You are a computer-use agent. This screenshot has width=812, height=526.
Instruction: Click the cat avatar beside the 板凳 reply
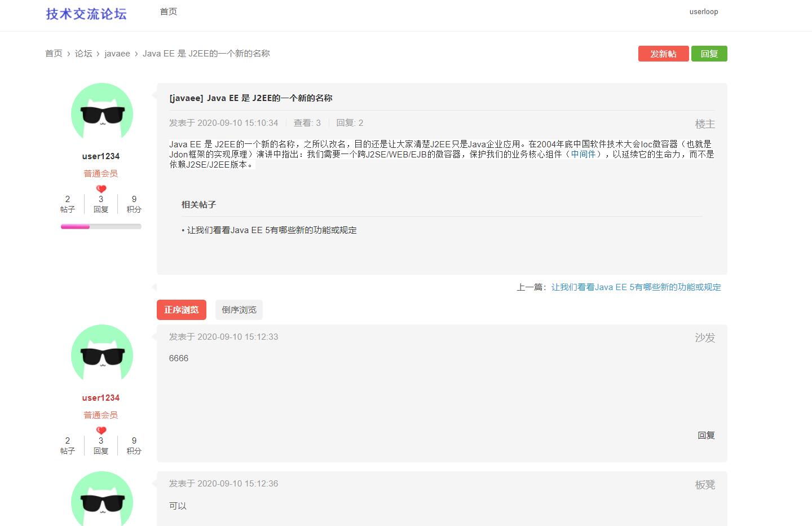click(x=101, y=501)
